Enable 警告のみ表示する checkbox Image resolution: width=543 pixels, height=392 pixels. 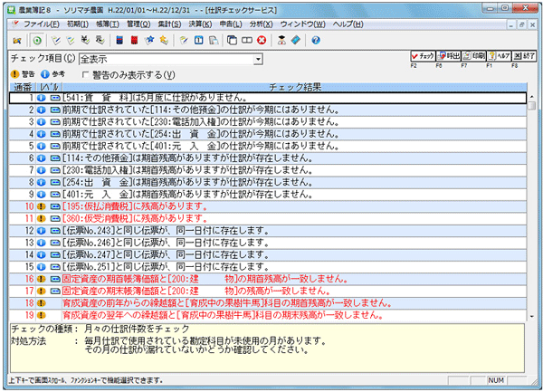pyautogui.click(x=86, y=74)
